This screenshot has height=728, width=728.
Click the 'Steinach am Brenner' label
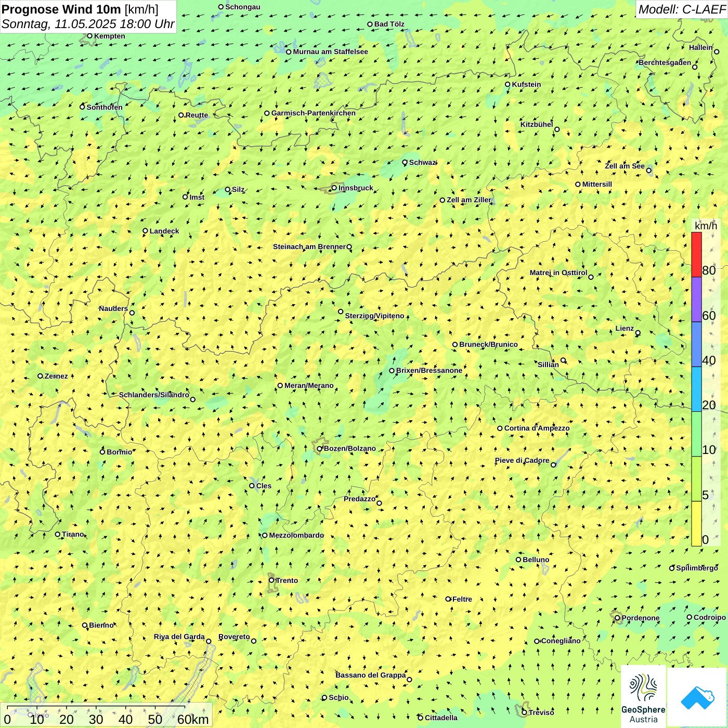coord(309,246)
